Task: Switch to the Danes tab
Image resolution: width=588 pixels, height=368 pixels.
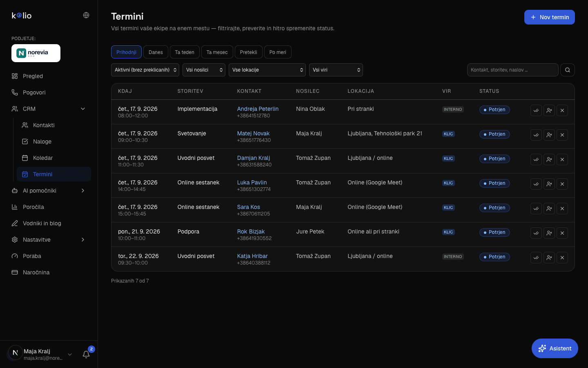Action: point(156,52)
